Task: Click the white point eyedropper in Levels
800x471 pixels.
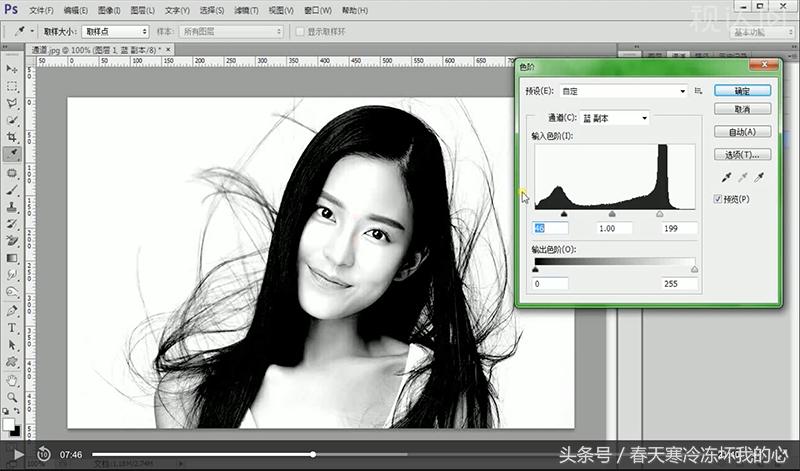Action: [759, 177]
